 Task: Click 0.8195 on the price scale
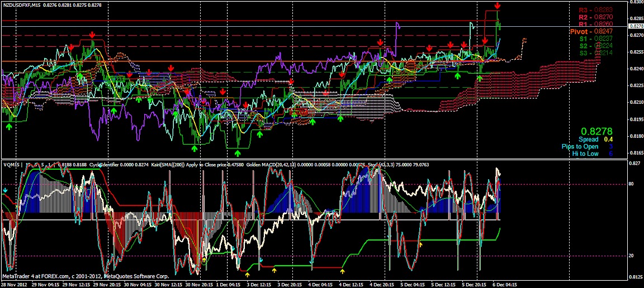click(x=636, y=119)
